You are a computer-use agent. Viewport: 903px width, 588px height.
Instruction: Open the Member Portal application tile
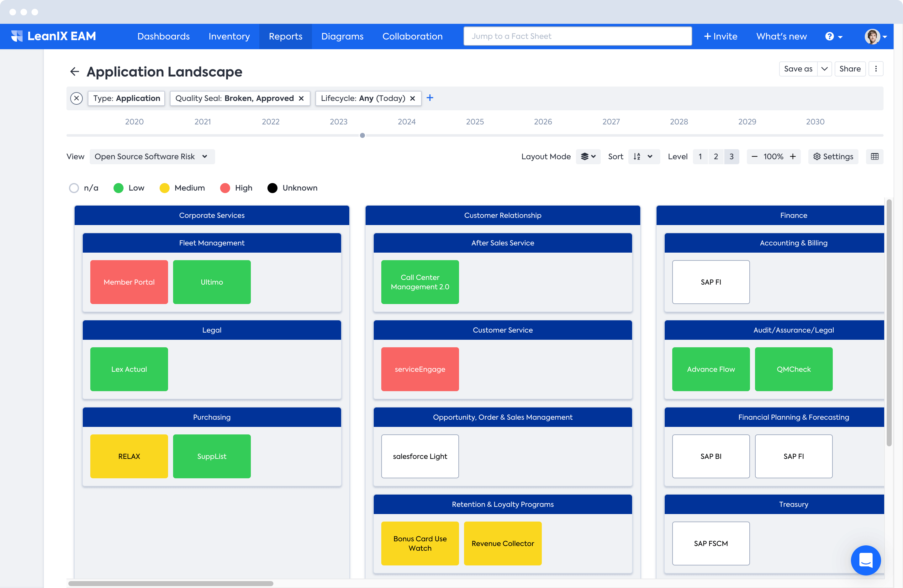(x=129, y=282)
